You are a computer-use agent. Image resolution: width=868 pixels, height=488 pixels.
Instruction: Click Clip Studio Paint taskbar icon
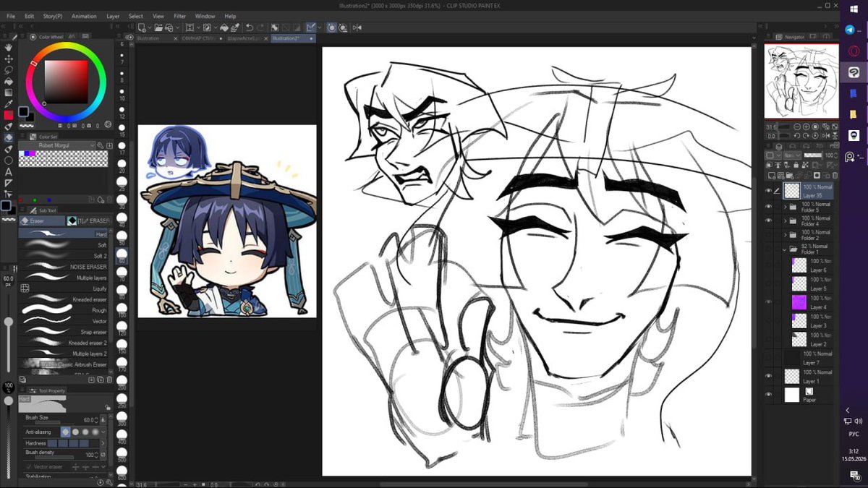pyautogui.click(x=854, y=72)
